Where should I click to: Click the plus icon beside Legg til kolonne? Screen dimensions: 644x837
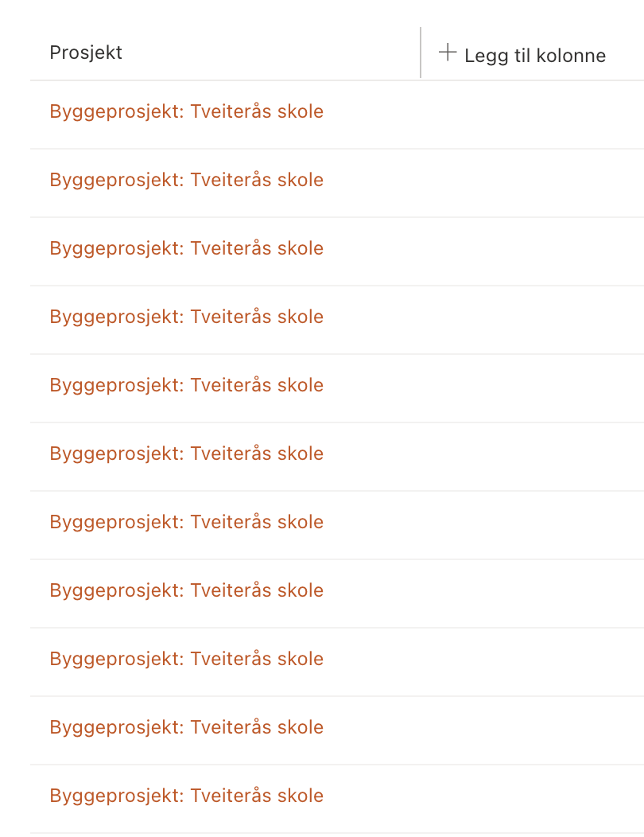[447, 53]
